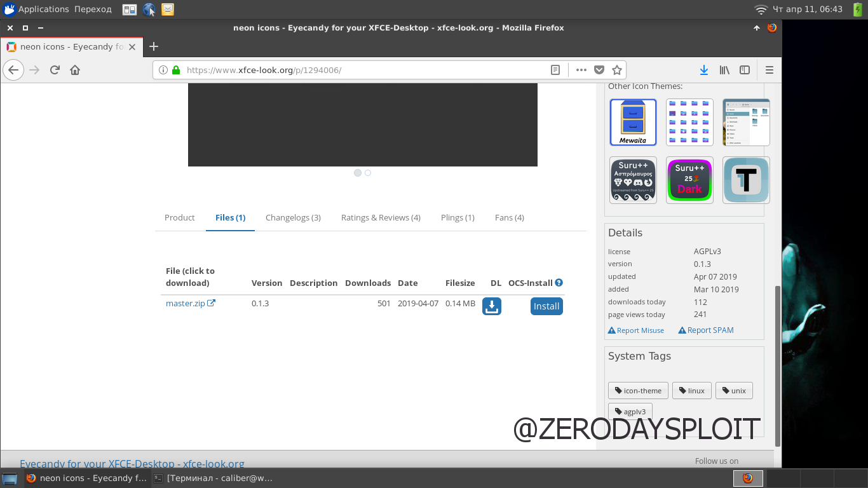Open the Wi-Fi network indicator
Image resolution: width=868 pixels, height=488 pixels.
click(x=761, y=9)
